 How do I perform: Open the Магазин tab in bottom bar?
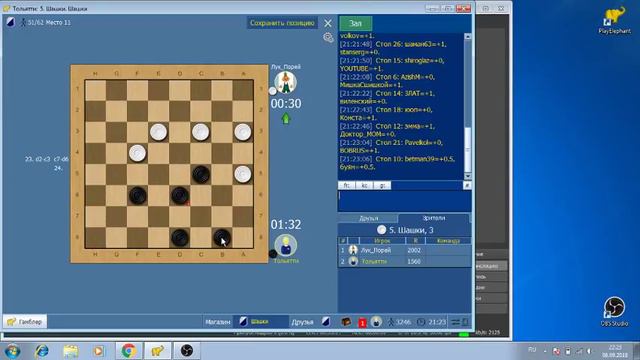(x=218, y=322)
